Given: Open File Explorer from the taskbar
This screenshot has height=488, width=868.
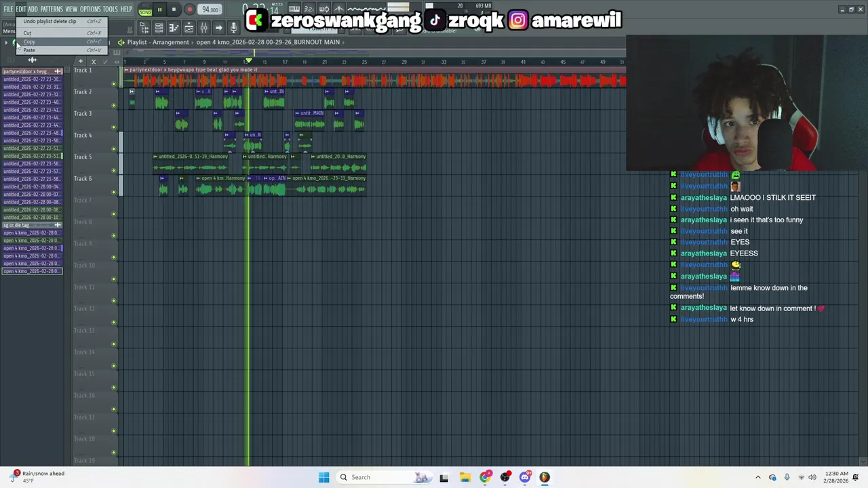Looking at the screenshot, I should click(465, 477).
